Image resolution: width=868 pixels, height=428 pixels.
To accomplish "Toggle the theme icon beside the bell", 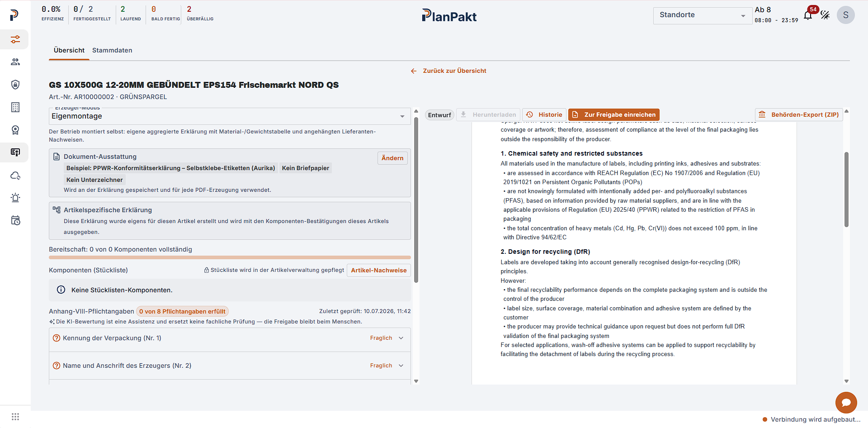I will point(826,15).
